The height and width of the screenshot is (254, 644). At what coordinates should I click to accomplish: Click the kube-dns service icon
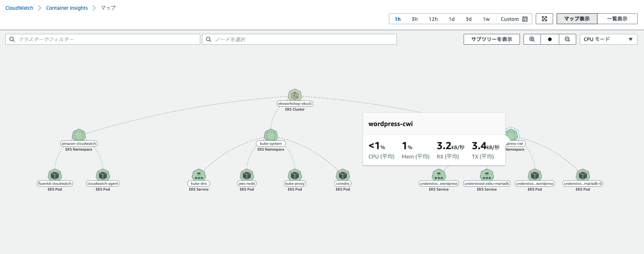199,175
